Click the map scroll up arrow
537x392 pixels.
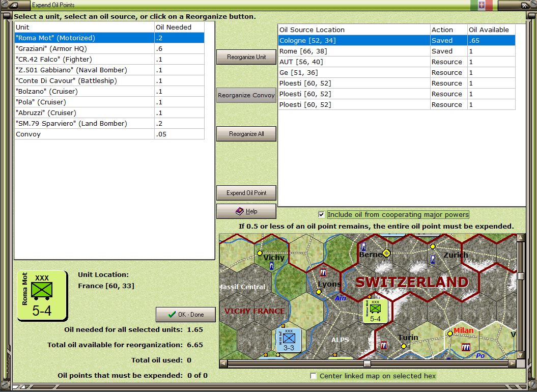[x=521, y=237]
